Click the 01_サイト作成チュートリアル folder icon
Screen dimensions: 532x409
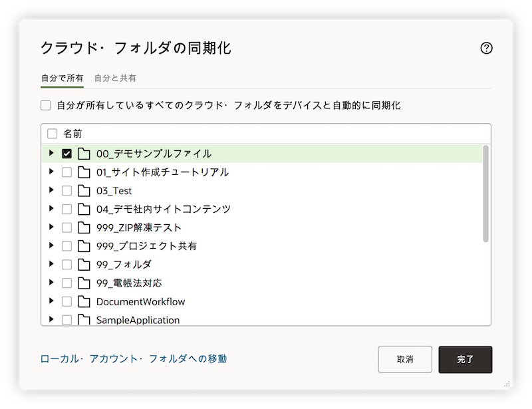[84, 172]
